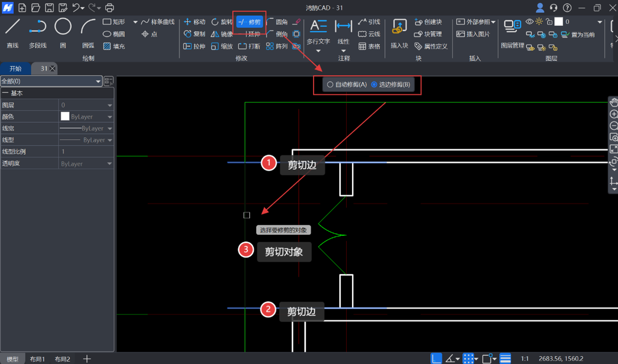Switch to the 开始 tab

pos(16,69)
